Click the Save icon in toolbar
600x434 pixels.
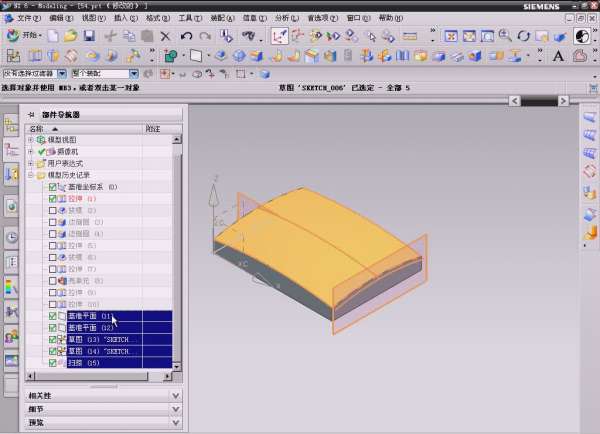click(x=89, y=36)
